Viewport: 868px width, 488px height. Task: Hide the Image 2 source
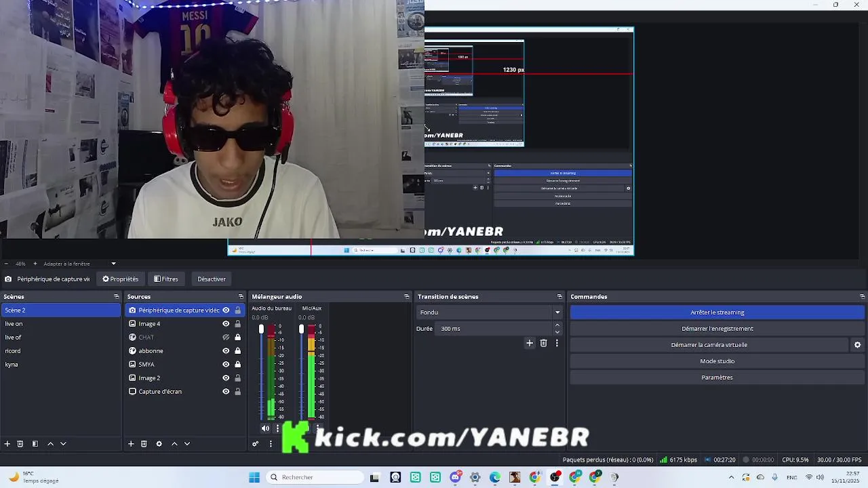pos(226,378)
